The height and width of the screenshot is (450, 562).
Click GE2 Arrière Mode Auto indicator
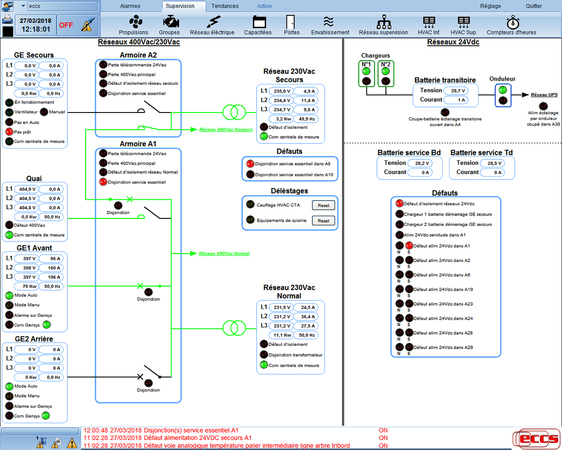click(x=9, y=387)
